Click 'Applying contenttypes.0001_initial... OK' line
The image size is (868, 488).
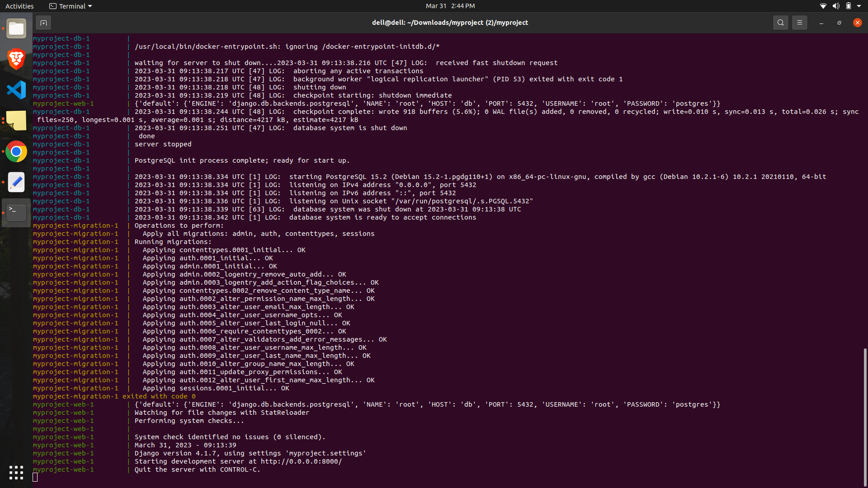click(x=224, y=250)
